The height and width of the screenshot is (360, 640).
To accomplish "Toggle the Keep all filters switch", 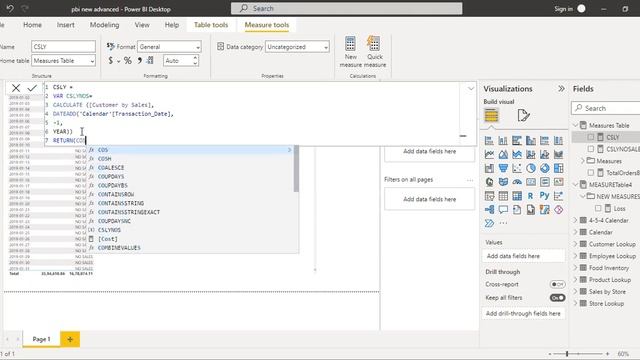I will click(x=557, y=298).
